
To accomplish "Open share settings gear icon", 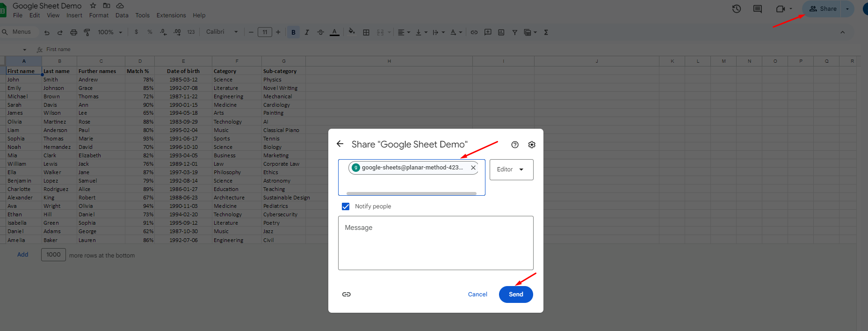I will point(532,145).
